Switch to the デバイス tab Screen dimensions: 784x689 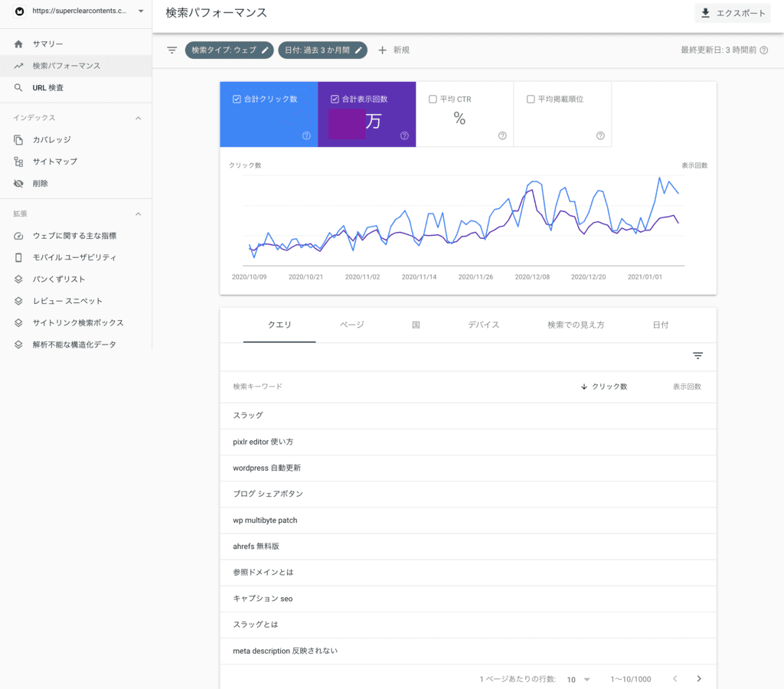[484, 325]
